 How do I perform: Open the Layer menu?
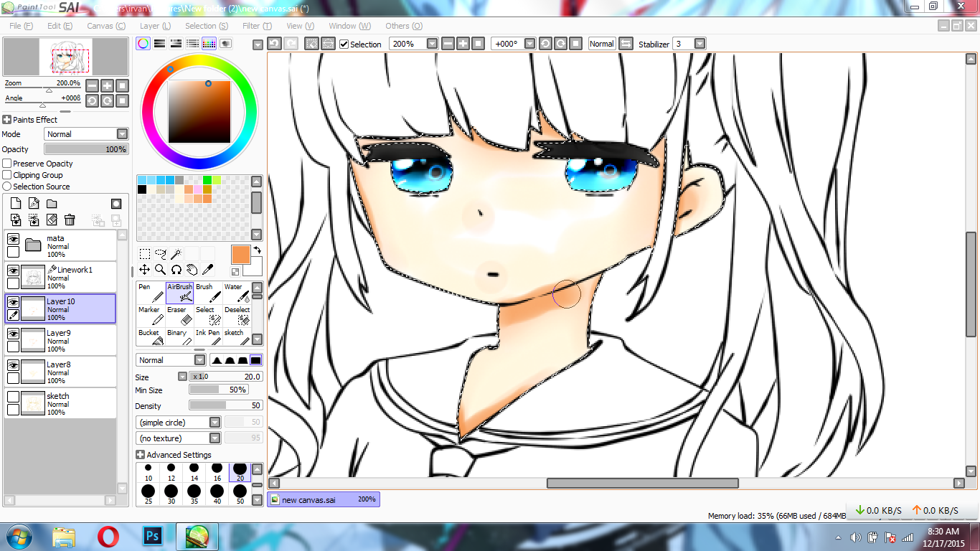(x=155, y=26)
